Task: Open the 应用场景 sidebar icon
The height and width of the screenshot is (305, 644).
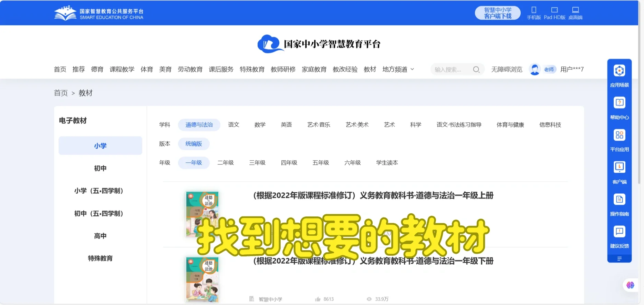Action: point(619,71)
